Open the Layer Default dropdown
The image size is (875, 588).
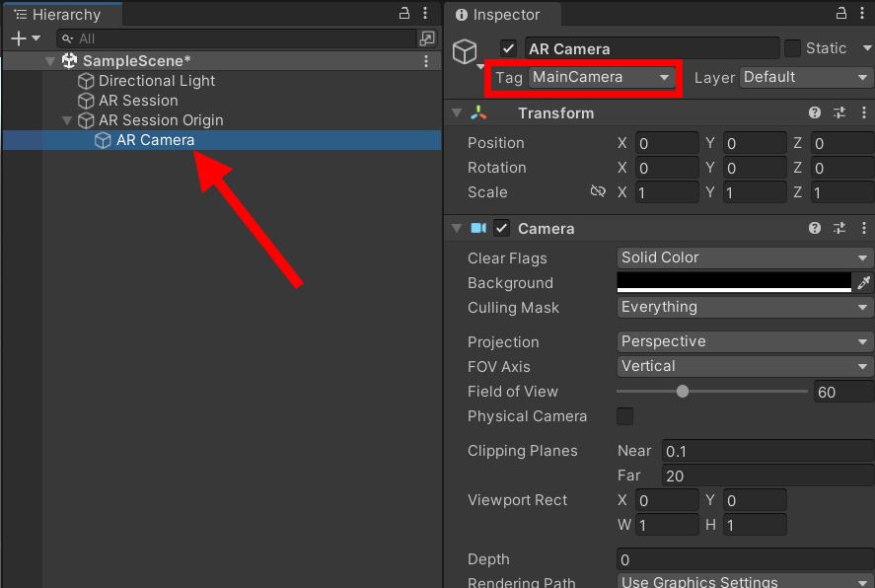[x=806, y=77]
